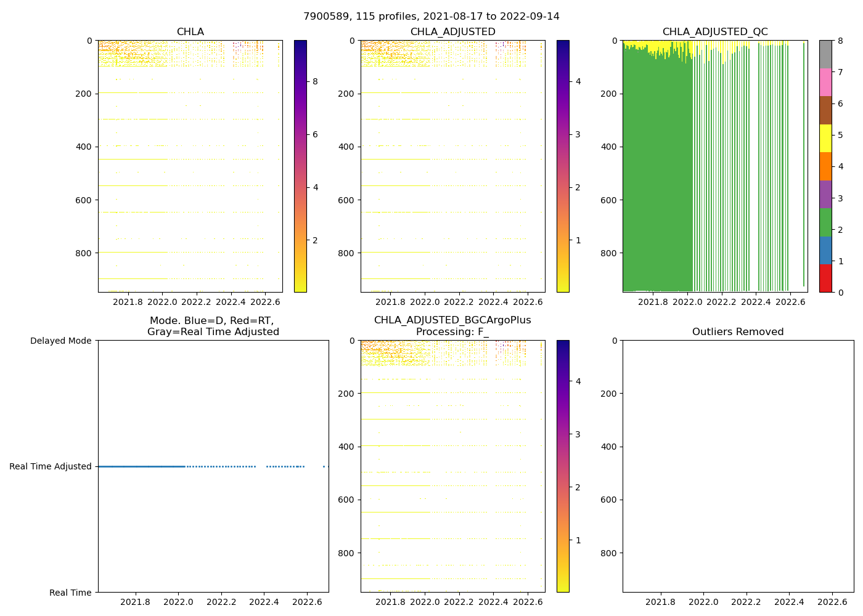This screenshot has height=616, width=863.
Task: Select the CHLA_ADJUSTED_BGCArgoPlus title text
Action: coord(452,320)
